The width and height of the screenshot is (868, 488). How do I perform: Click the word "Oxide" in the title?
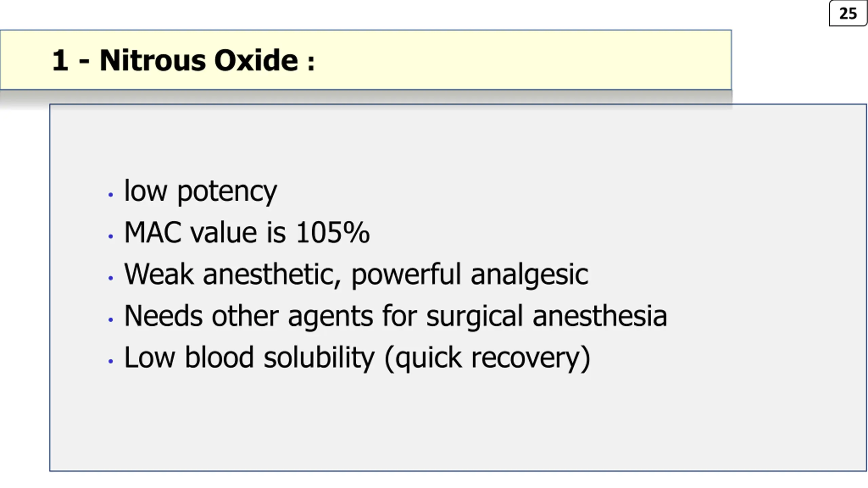coord(256,60)
